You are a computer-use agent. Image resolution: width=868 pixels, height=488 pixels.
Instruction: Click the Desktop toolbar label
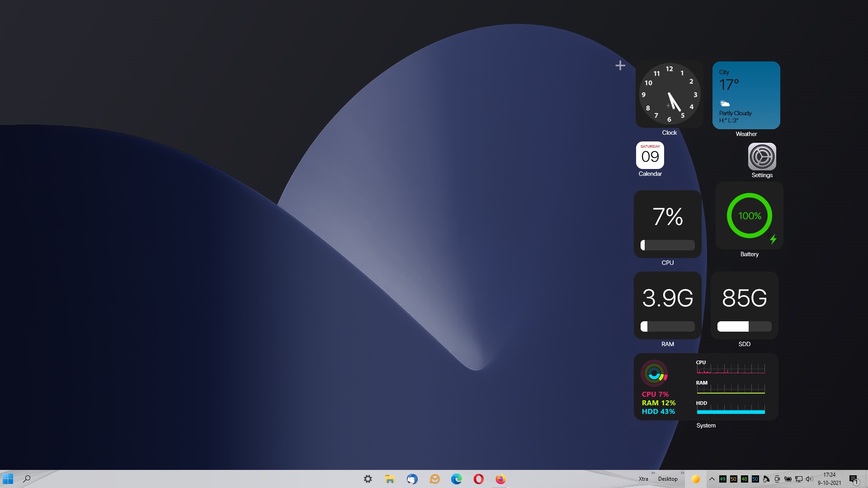[668, 479]
